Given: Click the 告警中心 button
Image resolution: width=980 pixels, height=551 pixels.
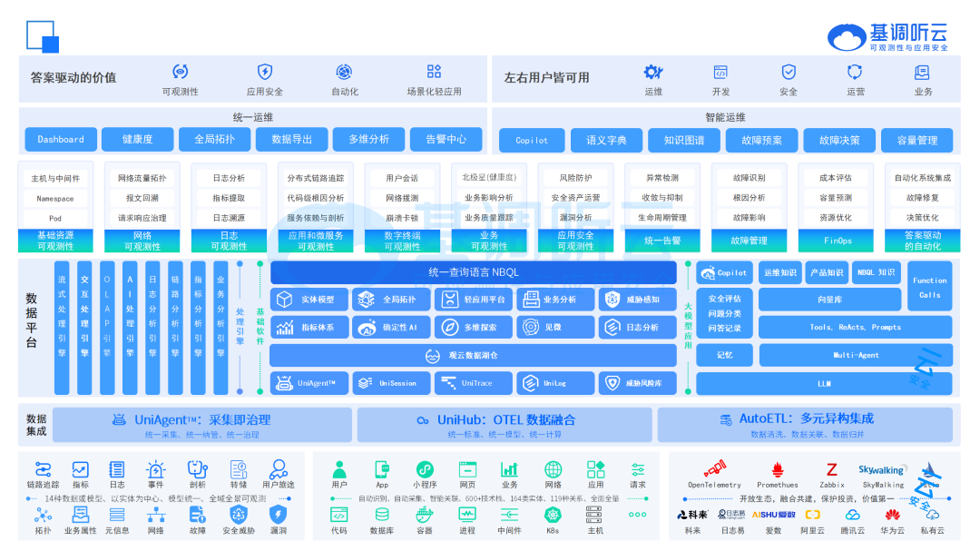Looking at the screenshot, I should click(x=445, y=140).
